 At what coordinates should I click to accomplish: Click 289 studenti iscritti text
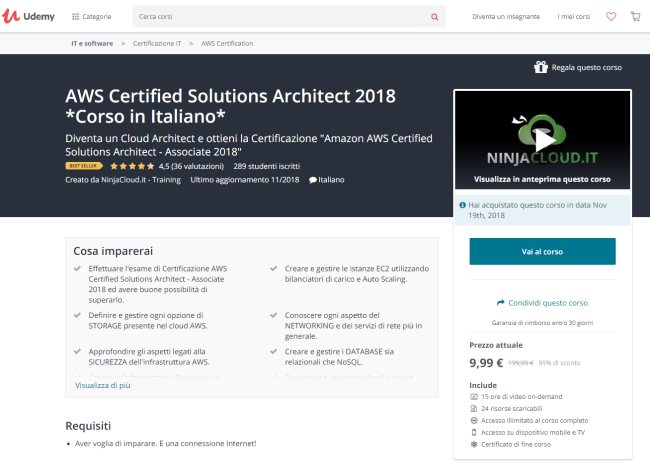pyautogui.click(x=267, y=166)
